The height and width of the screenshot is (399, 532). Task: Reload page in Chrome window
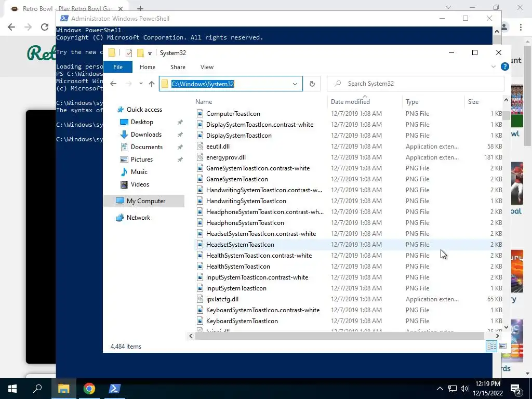[x=45, y=27]
